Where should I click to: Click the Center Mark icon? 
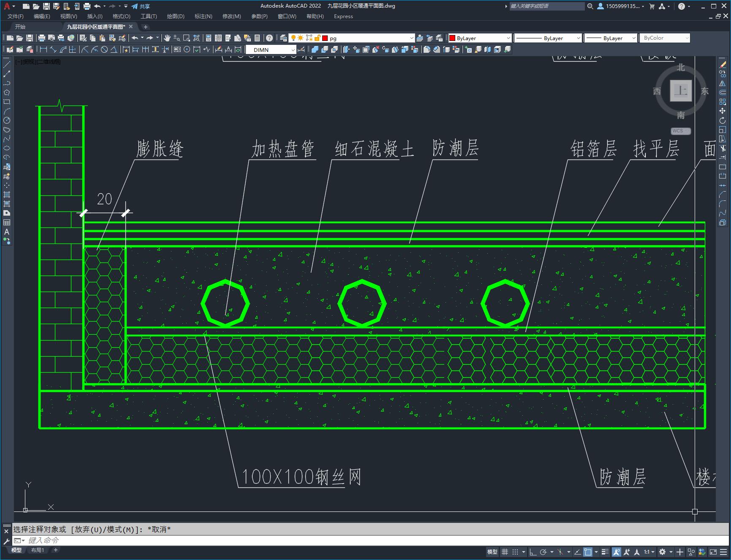187,49
